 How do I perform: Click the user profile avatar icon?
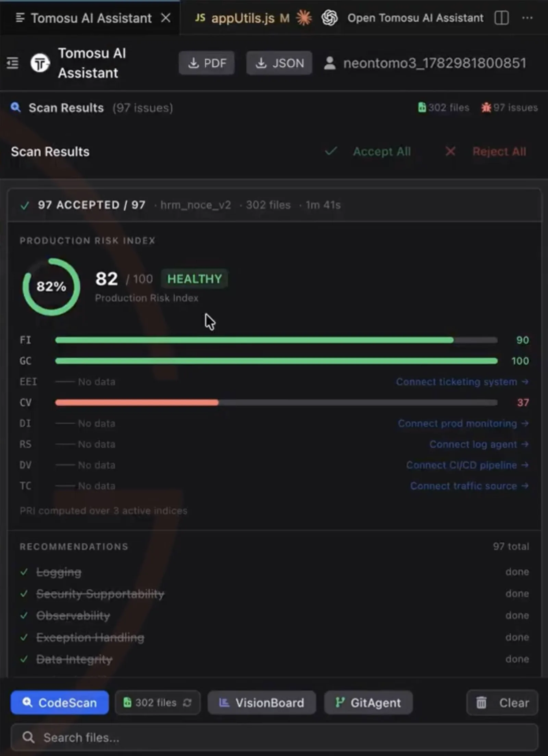[x=330, y=63]
